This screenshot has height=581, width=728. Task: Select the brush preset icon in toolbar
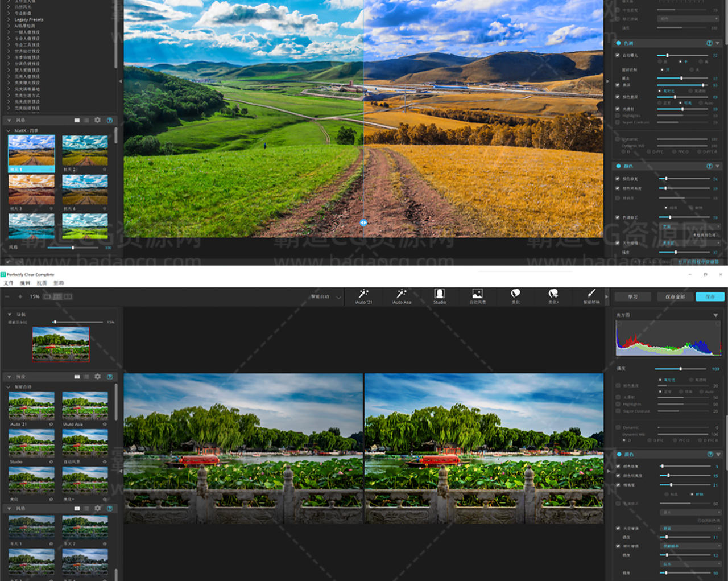591,295
